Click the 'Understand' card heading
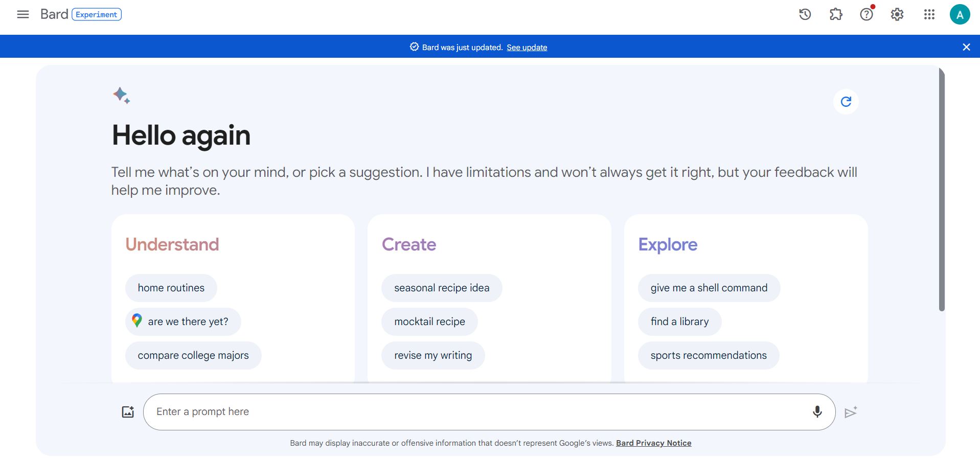The image size is (980, 459). [172, 244]
